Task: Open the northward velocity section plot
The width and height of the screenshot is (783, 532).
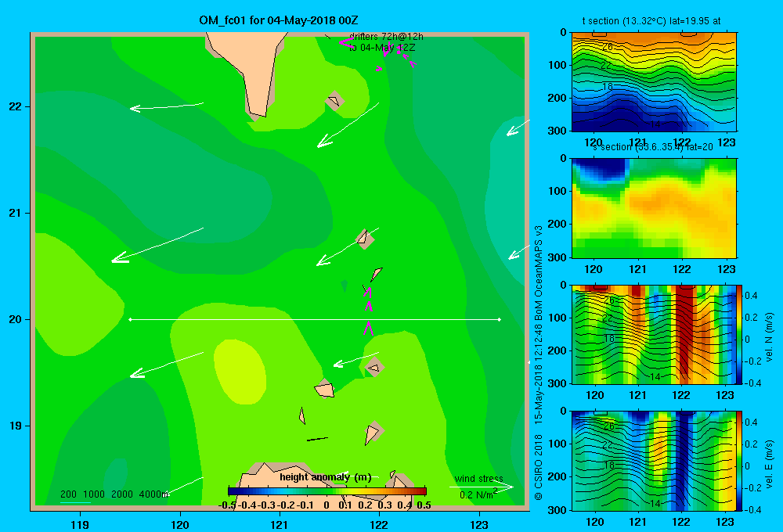Action: tap(654, 334)
